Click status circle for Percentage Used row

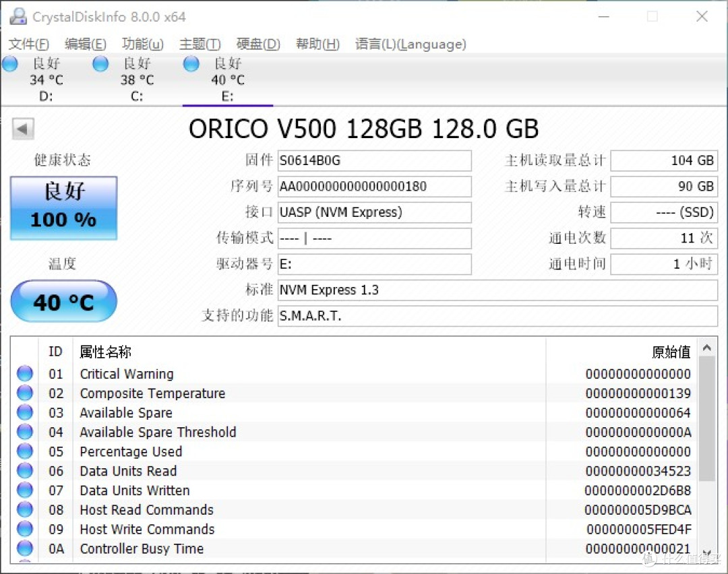25,451
